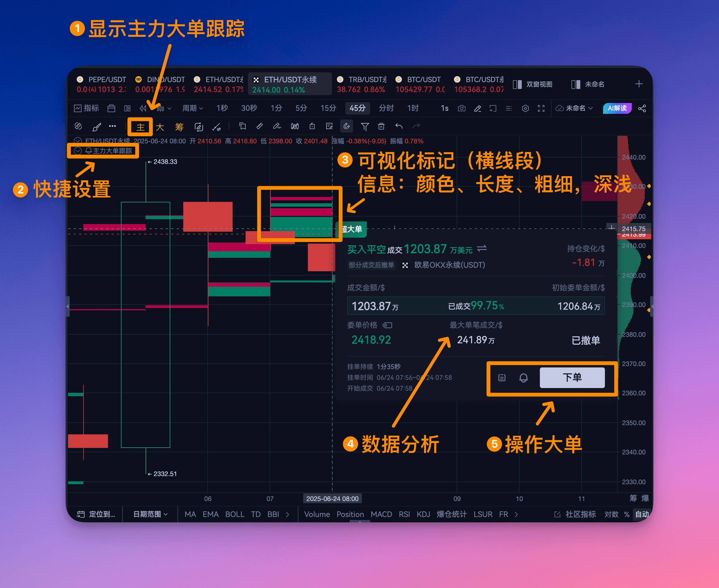
Task: Collapse the 主力大单跟踪 indicator legend
Action: click(x=78, y=151)
